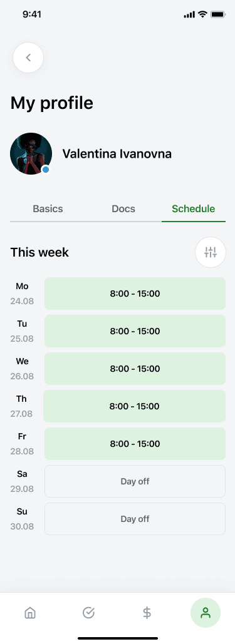Select Wednesday 26.08 shift block
This screenshot has height=644, width=235.
pyautogui.click(x=135, y=369)
